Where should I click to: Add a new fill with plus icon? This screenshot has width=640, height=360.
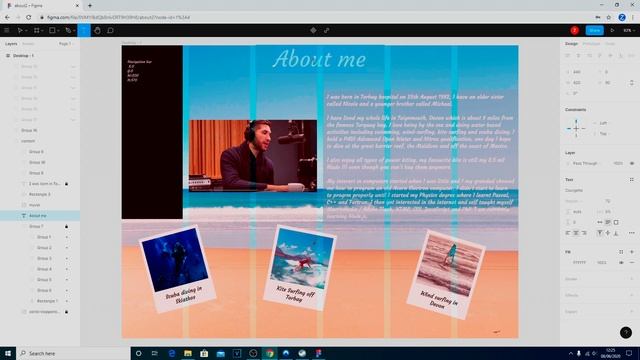[x=631, y=252]
